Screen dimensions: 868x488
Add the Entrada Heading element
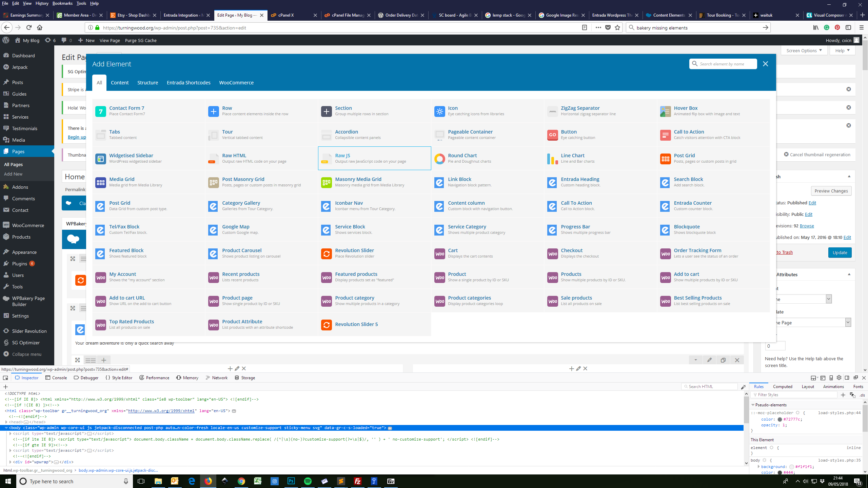[600, 182]
